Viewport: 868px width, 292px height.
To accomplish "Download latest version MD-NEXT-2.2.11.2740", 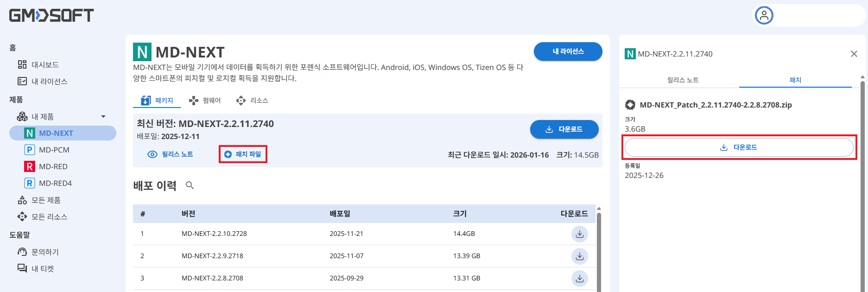I will point(564,129).
